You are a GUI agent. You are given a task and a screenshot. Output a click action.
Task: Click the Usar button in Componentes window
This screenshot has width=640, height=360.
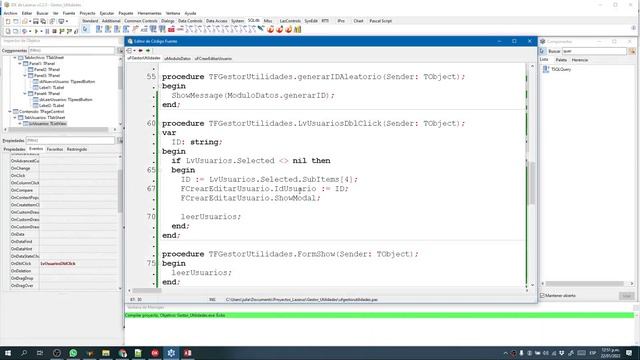click(x=627, y=296)
